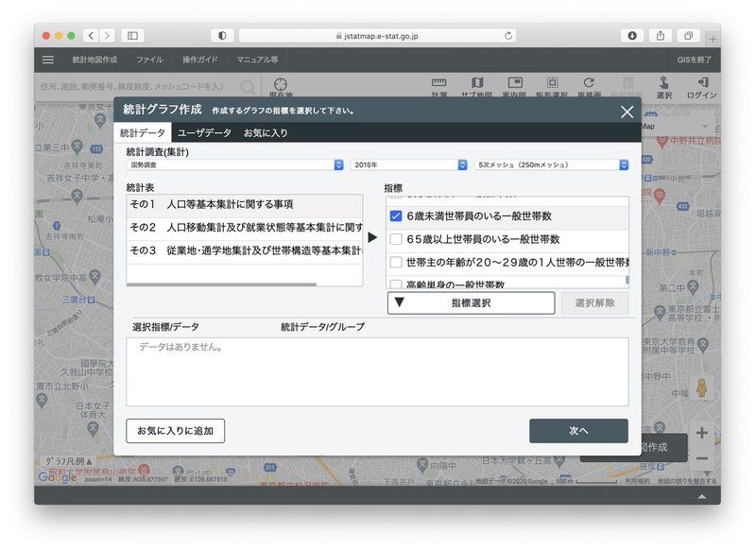Open the guide map (案内図) tool
The height and width of the screenshot is (551, 756).
coord(515,83)
